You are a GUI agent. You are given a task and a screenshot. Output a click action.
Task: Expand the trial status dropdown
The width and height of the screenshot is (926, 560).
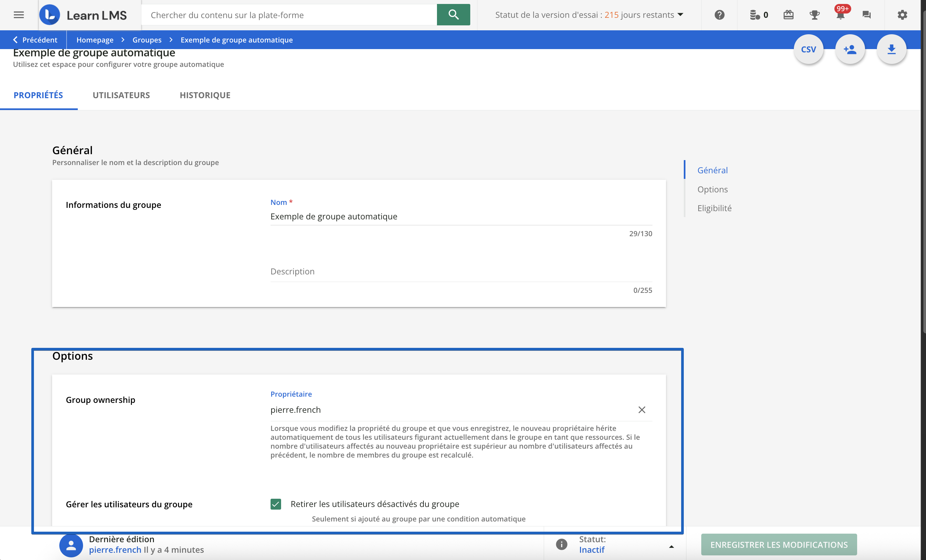pos(589,15)
